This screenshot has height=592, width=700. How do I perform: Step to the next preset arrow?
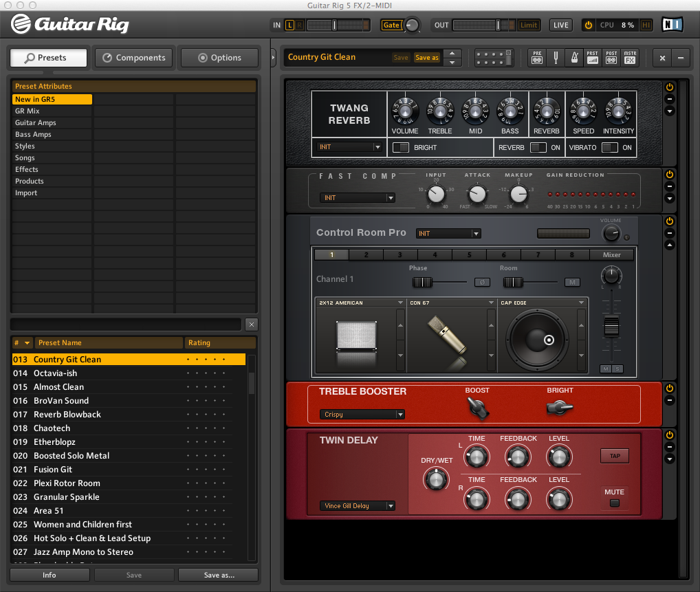tap(452, 63)
